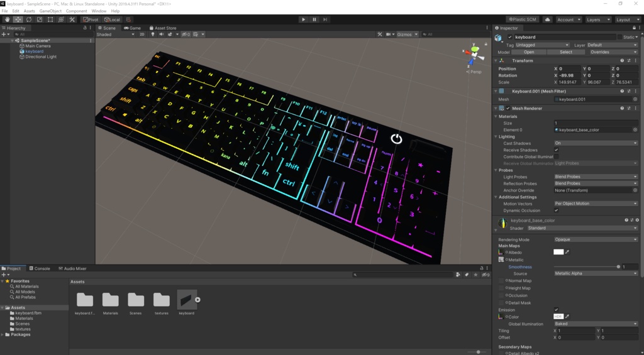Toggle 2D scene view mode

click(142, 35)
